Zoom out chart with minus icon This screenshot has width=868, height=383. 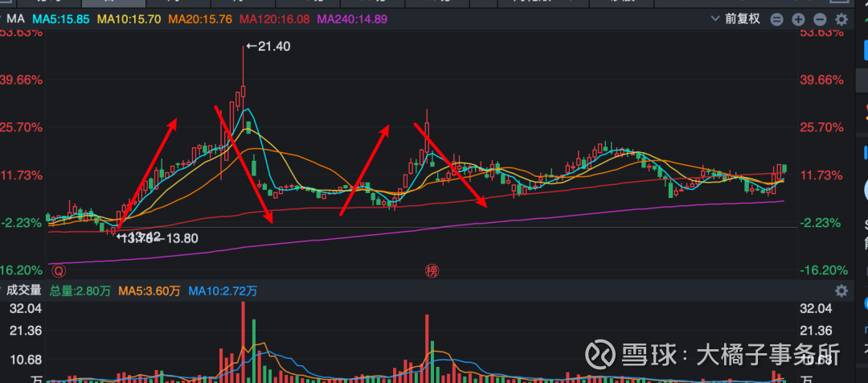820,20
